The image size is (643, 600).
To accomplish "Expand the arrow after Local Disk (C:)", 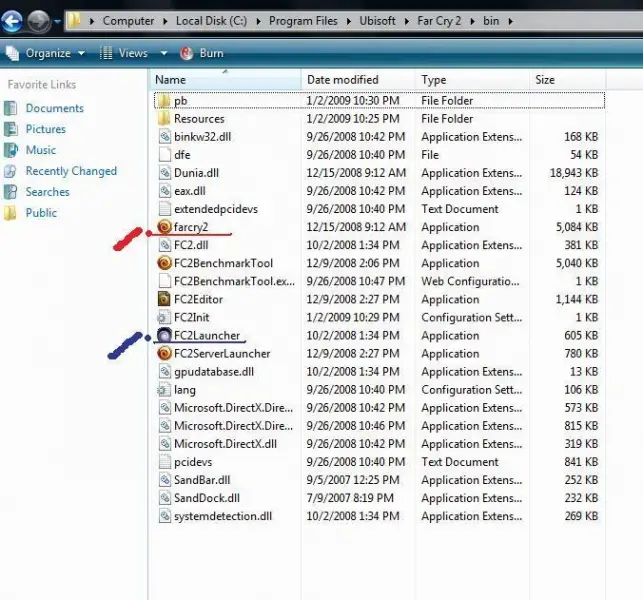I will point(258,21).
